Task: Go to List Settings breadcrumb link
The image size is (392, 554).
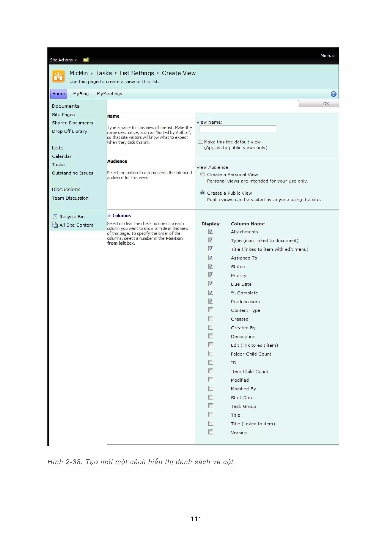Action: pos(137,73)
